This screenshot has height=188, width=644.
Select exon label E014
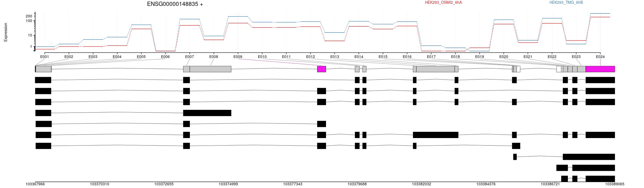click(x=359, y=57)
